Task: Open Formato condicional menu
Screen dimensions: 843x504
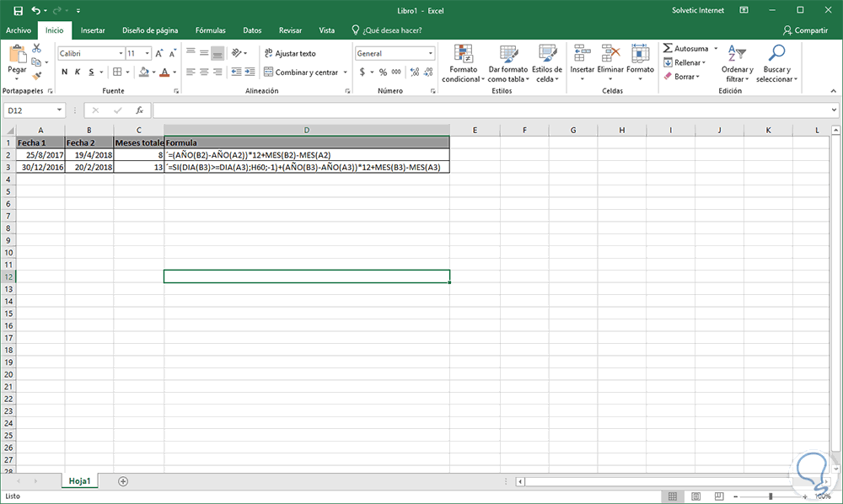Action: click(x=463, y=64)
